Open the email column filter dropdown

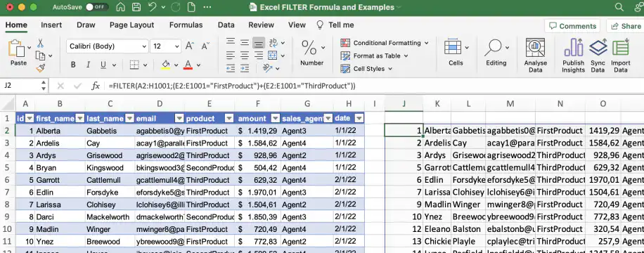click(179, 119)
